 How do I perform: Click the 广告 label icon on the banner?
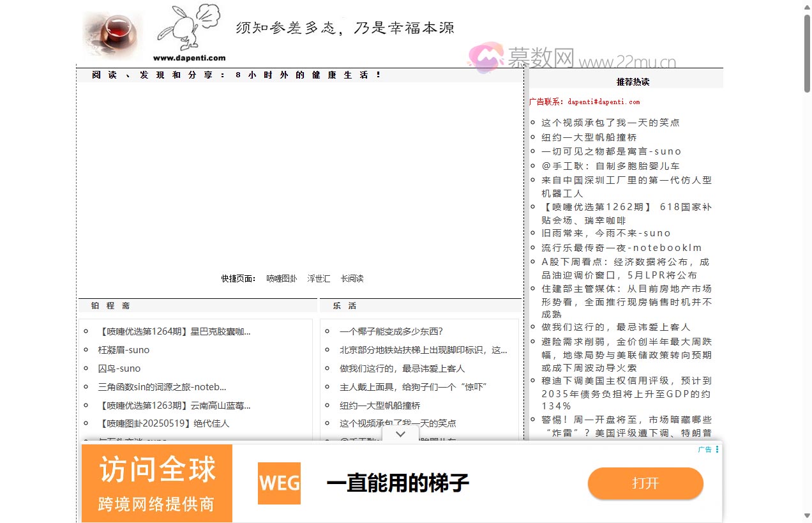[x=705, y=450]
